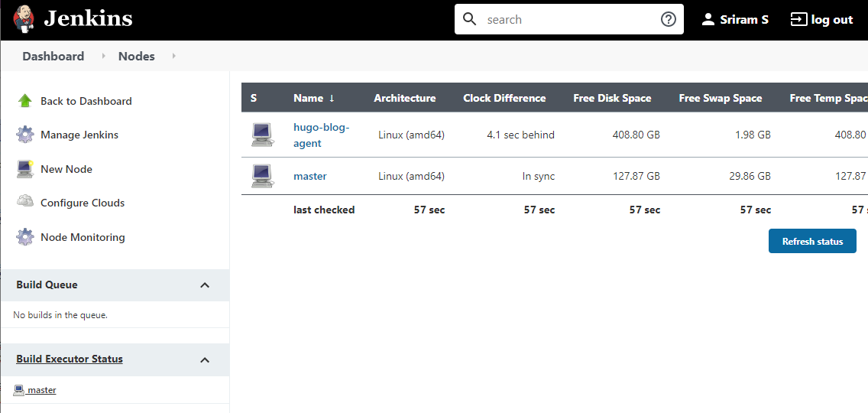This screenshot has width=868, height=413.
Task: Open the master node link in the table
Action: [x=310, y=176]
